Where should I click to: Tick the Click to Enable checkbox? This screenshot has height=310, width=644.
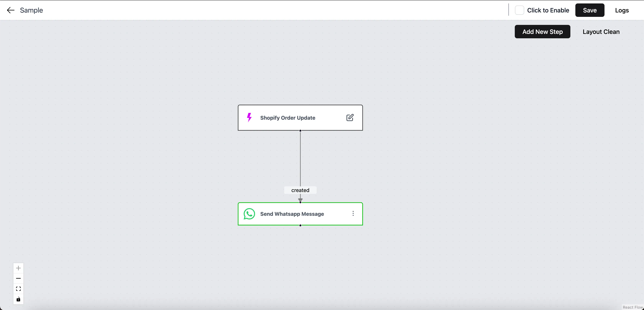[x=519, y=10]
